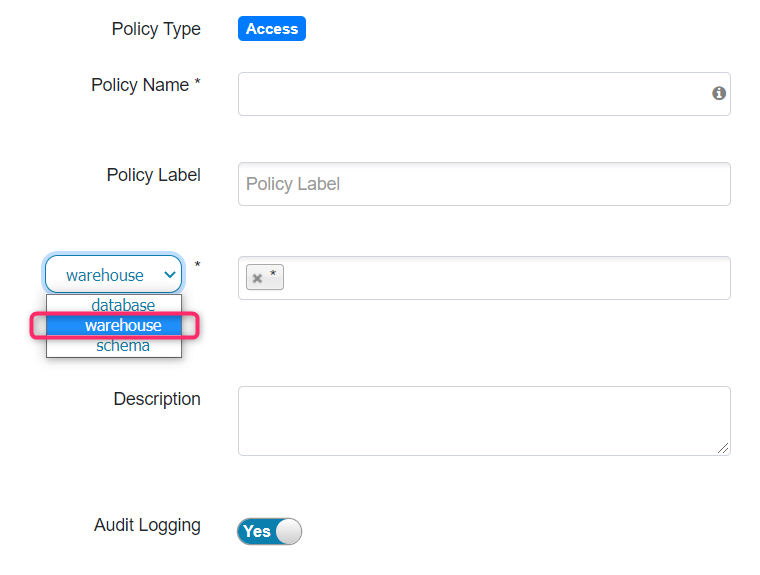Click the asterisk value tag
Image resolution: width=760 pixels, height=575 pixels.
point(265,277)
